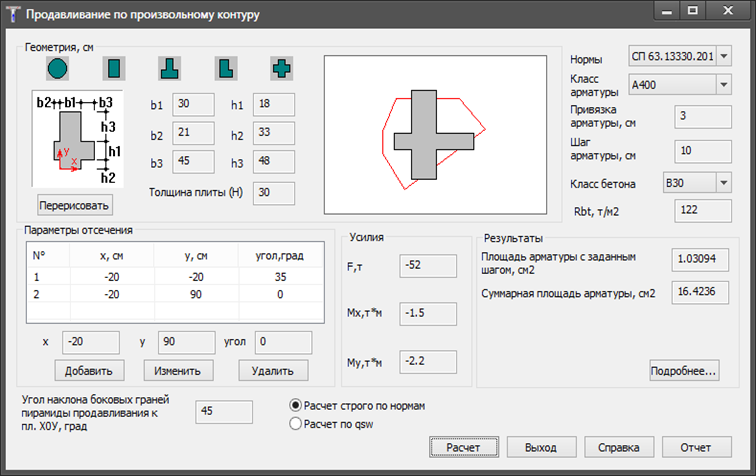Click the Выход button
Image resolution: width=756 pixels, height=476 pixels.
(541, 447)
